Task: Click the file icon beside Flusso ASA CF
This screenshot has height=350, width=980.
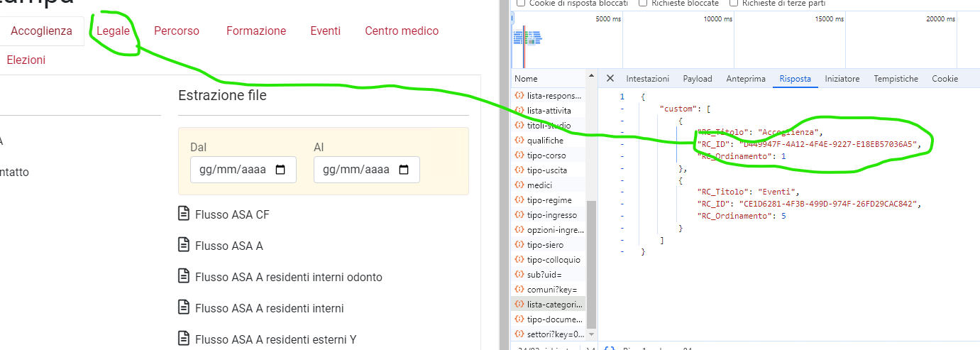Action: point(184,214)
